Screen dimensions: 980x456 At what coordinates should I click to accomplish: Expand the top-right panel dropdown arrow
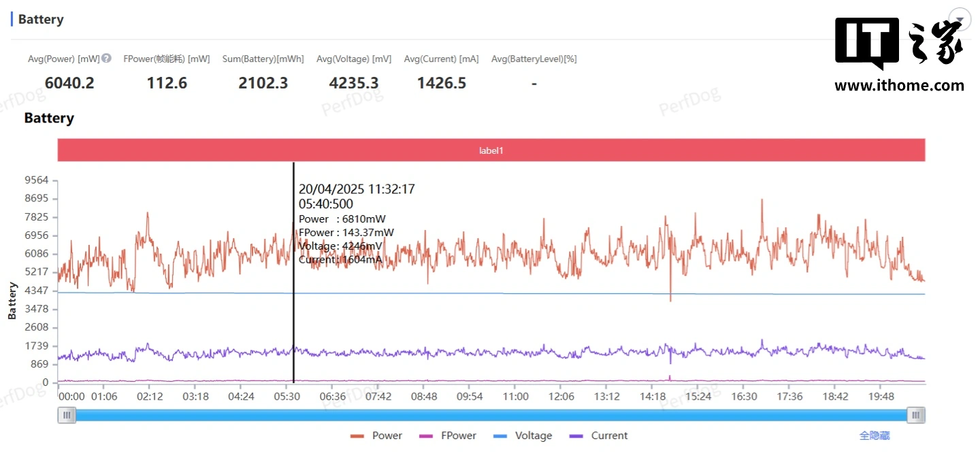960,19
